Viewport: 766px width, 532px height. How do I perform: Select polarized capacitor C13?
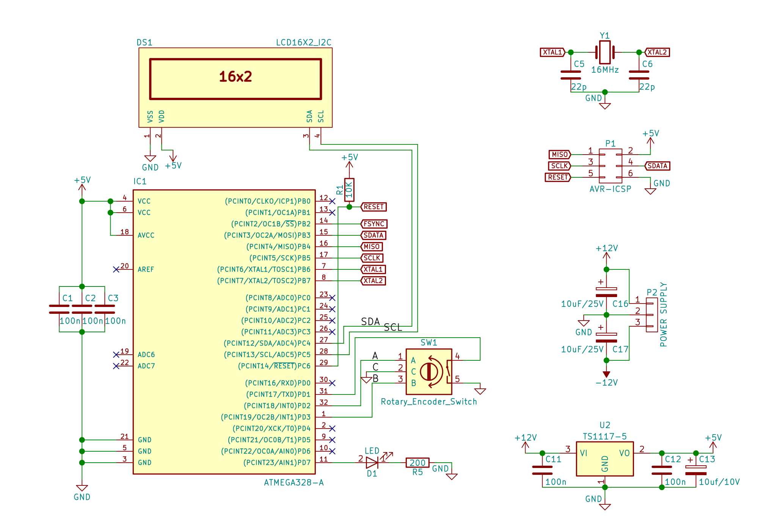(x=696, y=470)
